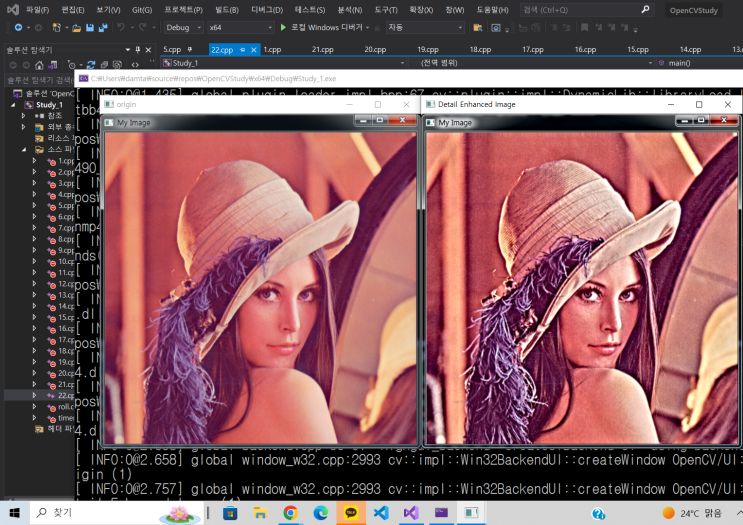Click the Navigate Backward arrow icon in the toolbar
This screenshot has width=743, height=525.
(x=18, y=27)
